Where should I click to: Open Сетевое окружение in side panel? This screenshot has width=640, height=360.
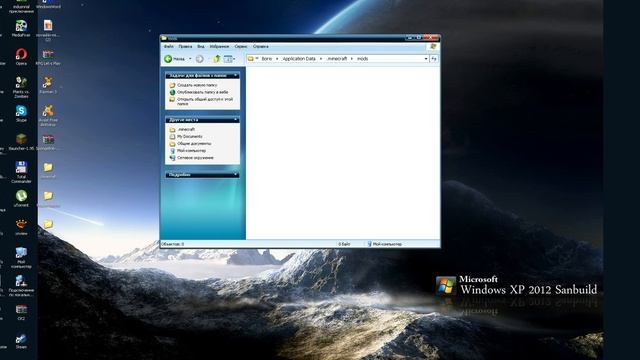pos(195,158)
